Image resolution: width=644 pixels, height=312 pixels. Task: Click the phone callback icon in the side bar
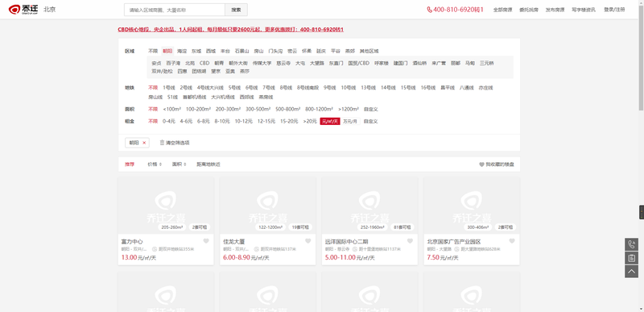pos(632,244)
